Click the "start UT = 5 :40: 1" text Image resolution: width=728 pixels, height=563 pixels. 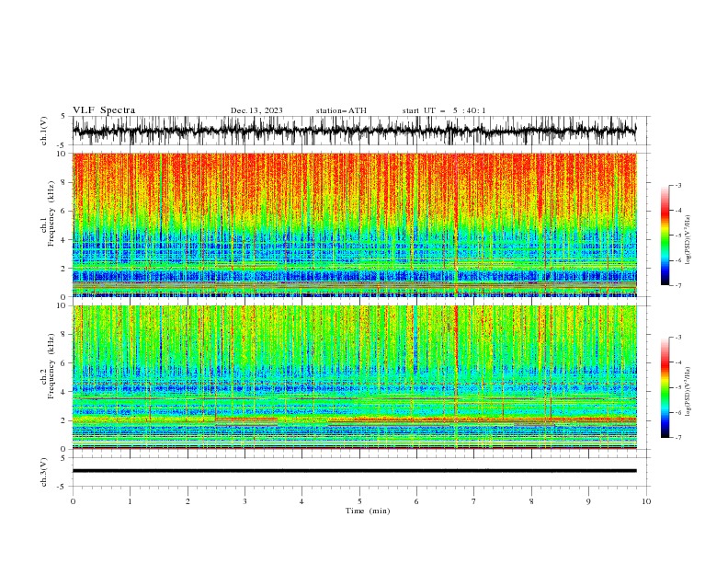444,110
